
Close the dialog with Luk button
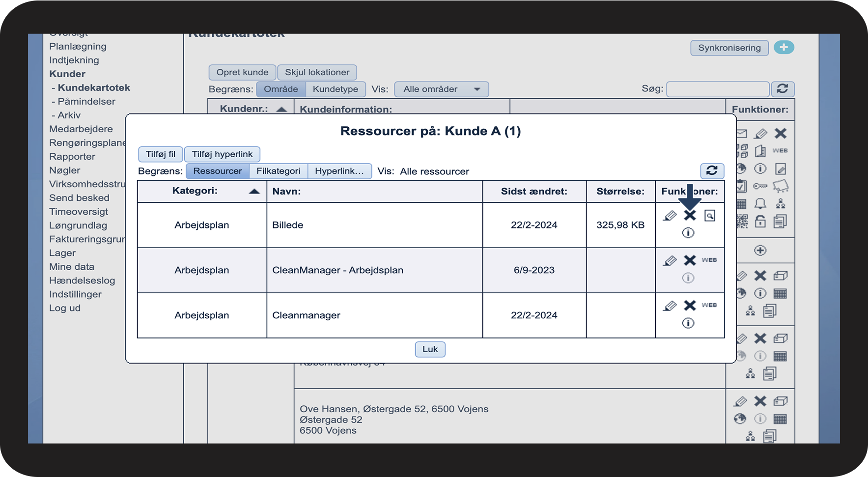pyautogui.click(x=430, y=349)
